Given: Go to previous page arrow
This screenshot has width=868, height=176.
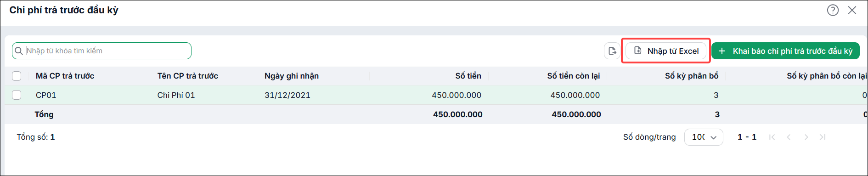Looking at the screenshot, I should 789,137.
